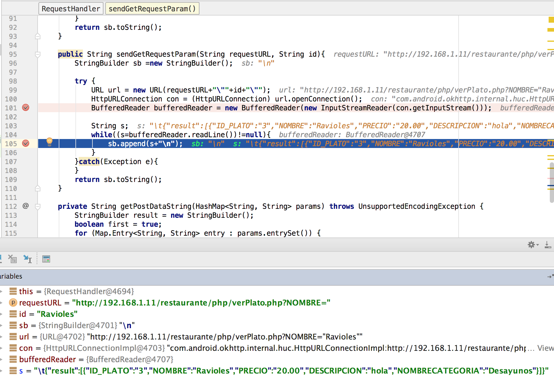554x392 pixels.
Task: Select the id = "Ravioles" variable row
Action: pyautogui.click(x=277, y=314)
